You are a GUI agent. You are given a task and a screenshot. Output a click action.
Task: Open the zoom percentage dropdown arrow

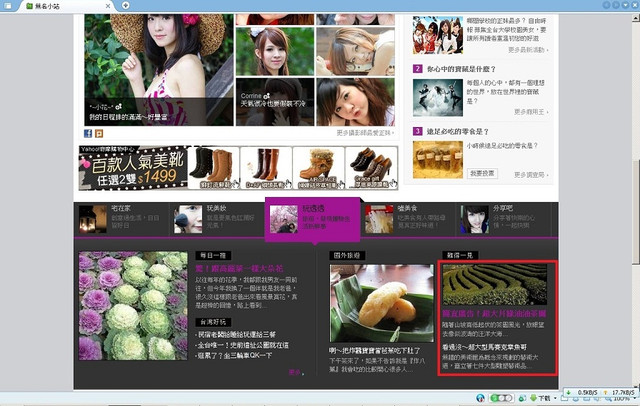634,399
